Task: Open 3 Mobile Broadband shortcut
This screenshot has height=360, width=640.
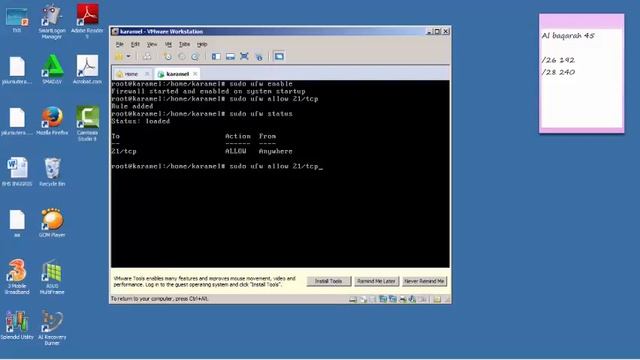Action: tap(17, 277)
